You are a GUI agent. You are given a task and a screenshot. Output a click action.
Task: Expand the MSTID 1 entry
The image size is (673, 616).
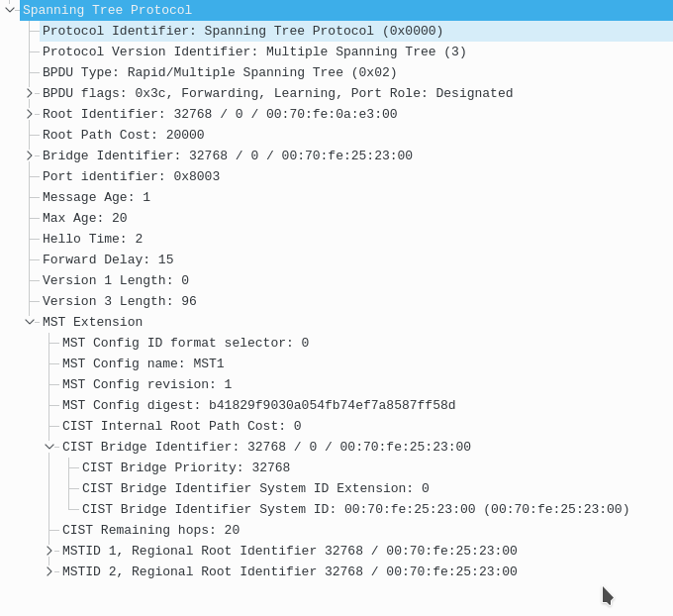(x=49, y=551)
